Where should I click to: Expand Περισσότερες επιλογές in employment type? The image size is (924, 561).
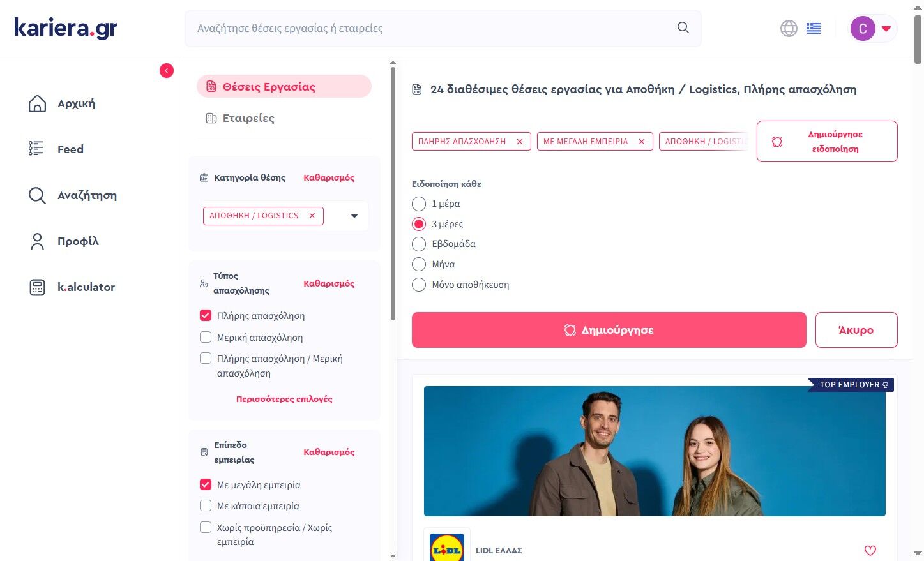pyautogui.click(x=284, y=399)
